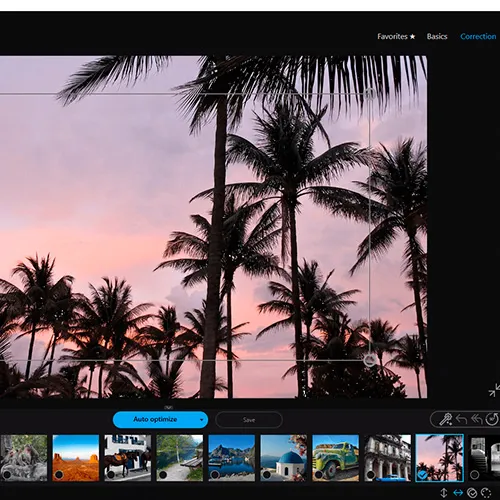Click the top-right crop handle
Screen dimensions: 500x500
369,94
